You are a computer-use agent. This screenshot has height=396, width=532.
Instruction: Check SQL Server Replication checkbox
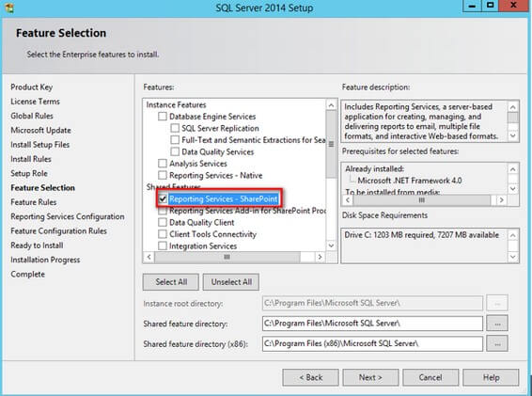tap(175, 128)
